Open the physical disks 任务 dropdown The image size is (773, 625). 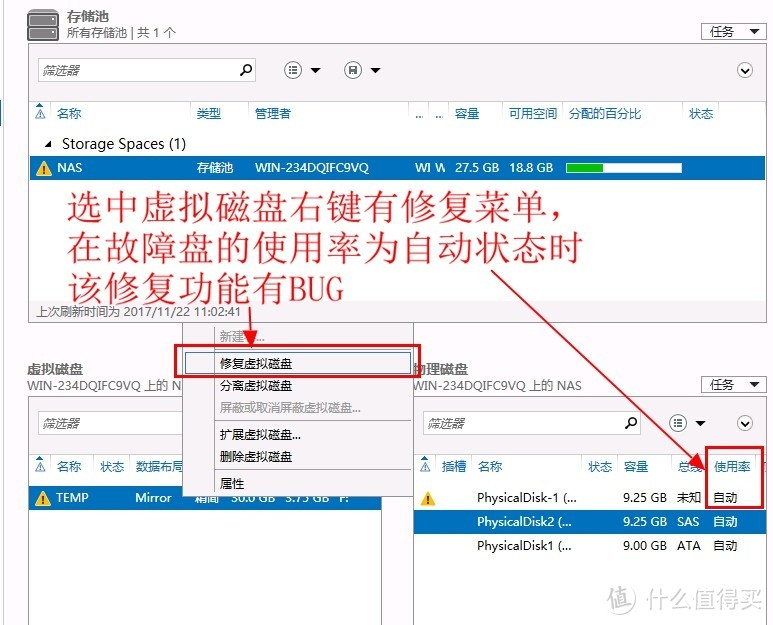(x=734, y=384)
